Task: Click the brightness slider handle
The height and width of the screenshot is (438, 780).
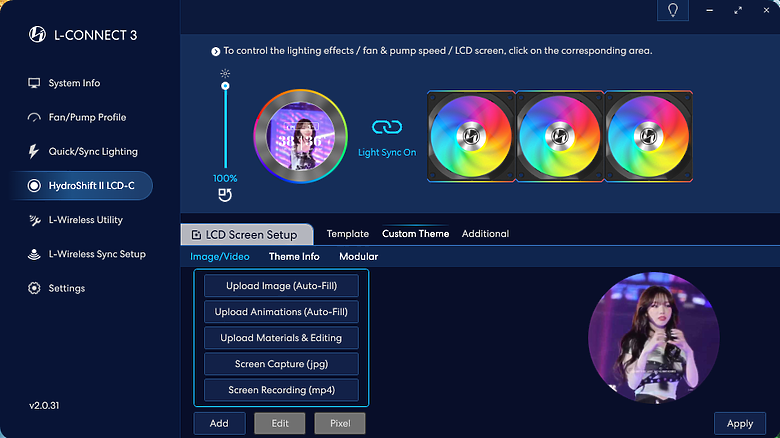Action: pos(225,86)
